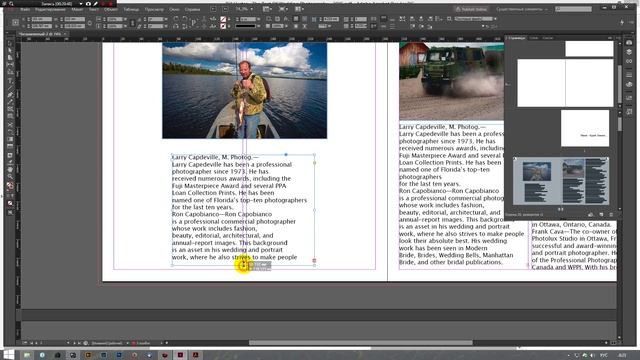
Task: Click the help search field
Action: point(573,9)
